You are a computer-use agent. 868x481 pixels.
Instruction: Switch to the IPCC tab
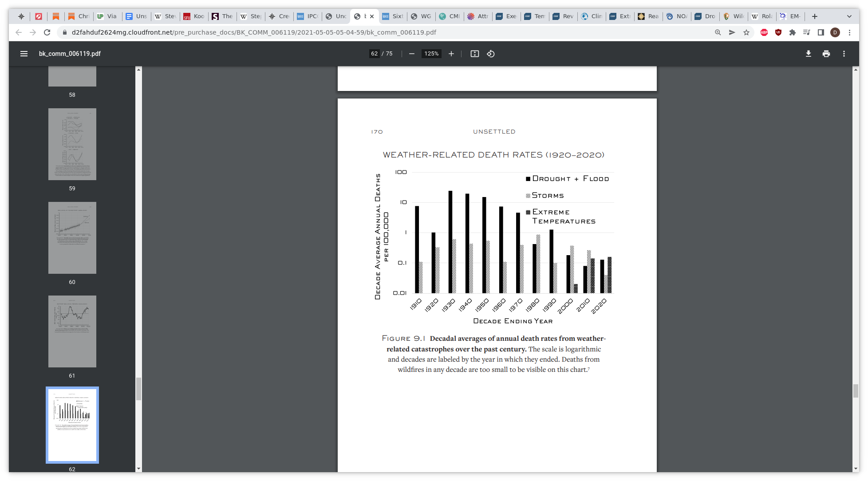tap(308, 16)
